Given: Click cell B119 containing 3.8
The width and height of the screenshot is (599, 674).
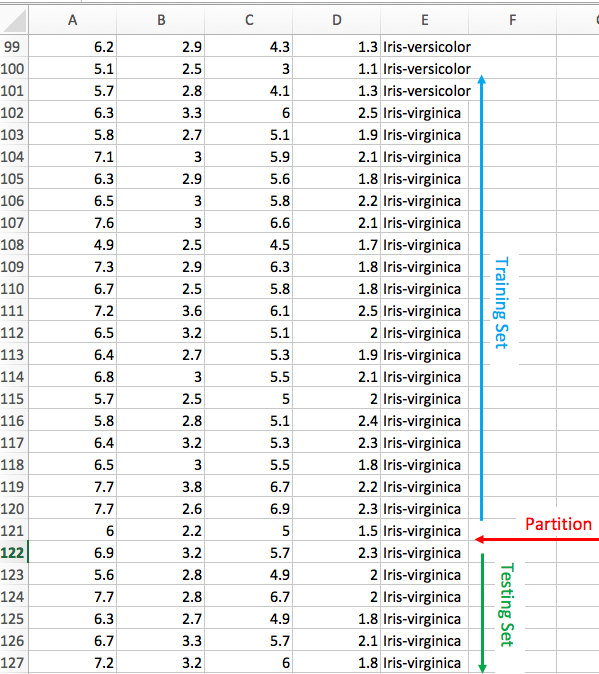Looking at the screenshot, I should [161, 487].
